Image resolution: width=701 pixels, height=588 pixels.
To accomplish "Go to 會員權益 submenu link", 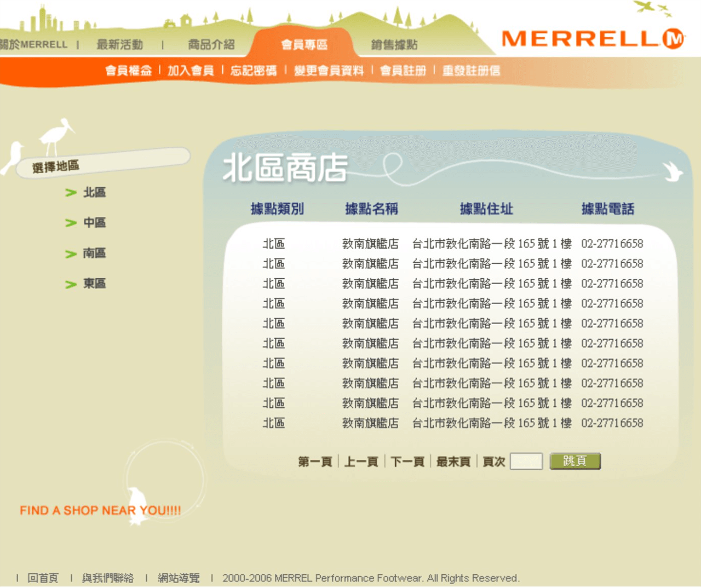I will click(129, 71).
